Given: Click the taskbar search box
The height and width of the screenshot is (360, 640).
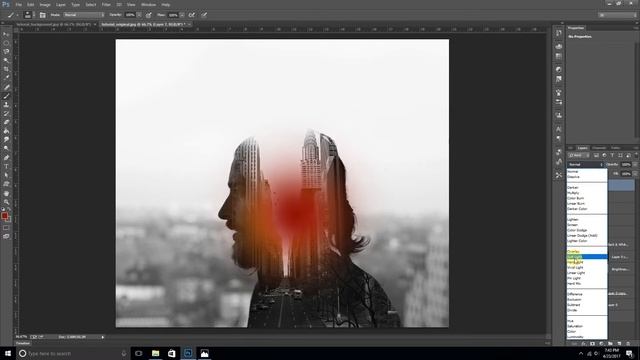Looking at the screenshot, I should (73, 353).
